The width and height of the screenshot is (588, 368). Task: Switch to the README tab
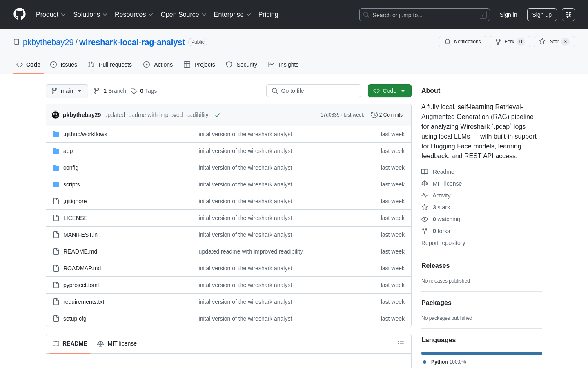[x=70, y=343]
